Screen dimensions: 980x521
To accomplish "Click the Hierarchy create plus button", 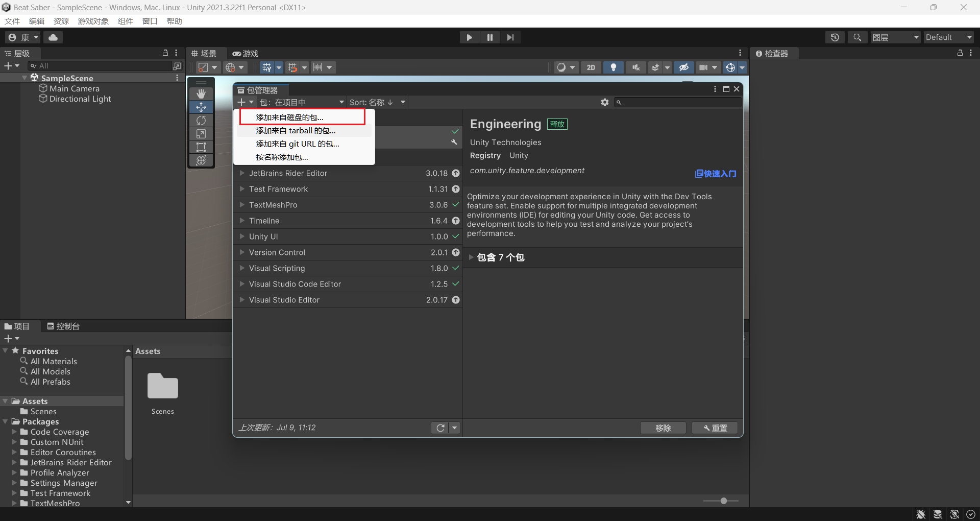I will 11,66.
